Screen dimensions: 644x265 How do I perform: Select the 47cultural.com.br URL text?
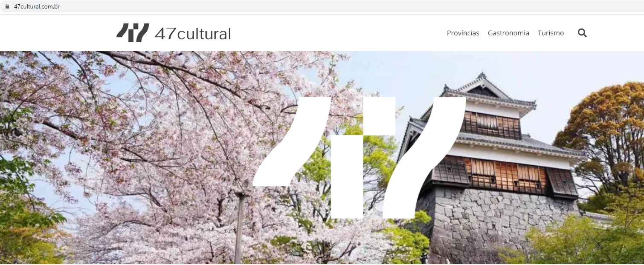37,6
